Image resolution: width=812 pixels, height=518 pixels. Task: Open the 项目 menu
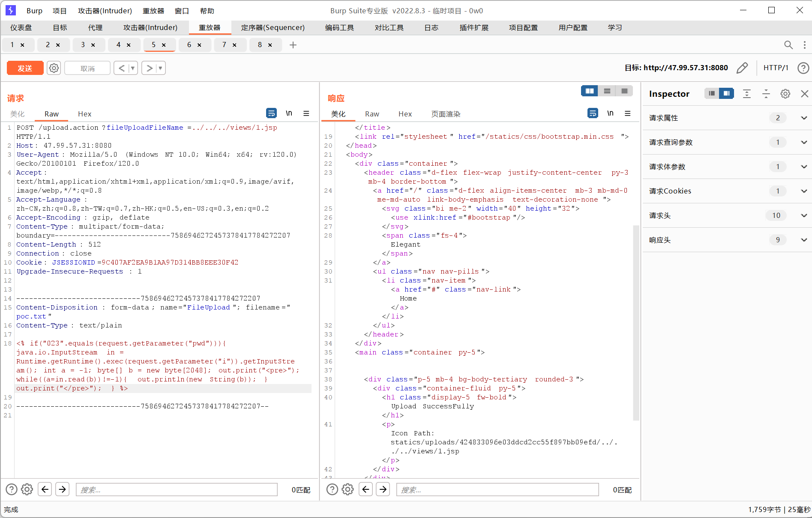coord(60,11)
